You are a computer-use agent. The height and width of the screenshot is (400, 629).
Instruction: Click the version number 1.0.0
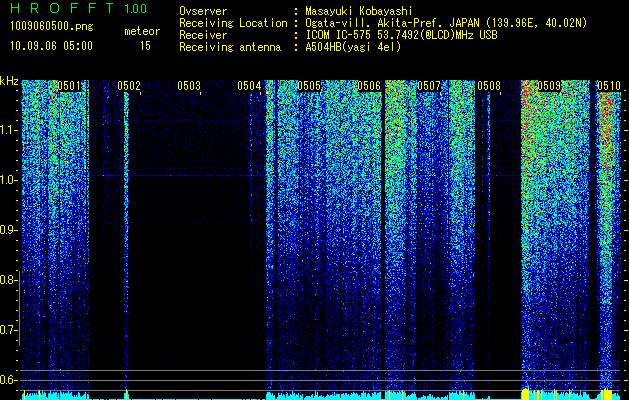(x=136, y=9)
